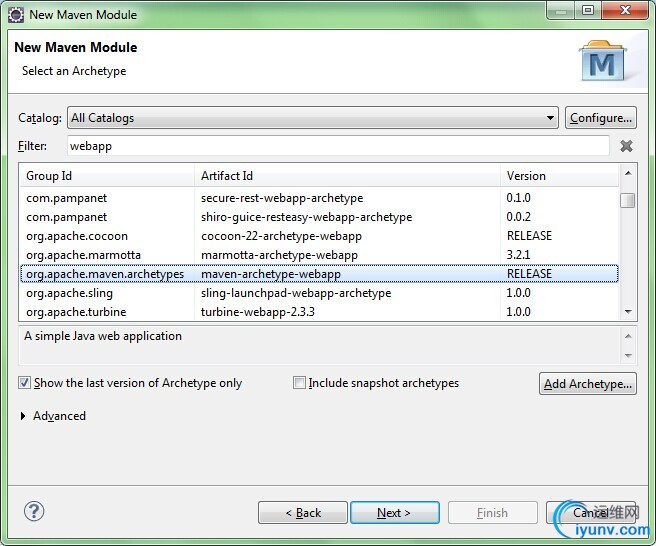Click the Configure... button
The width and height of the screenshot is (656, 546).
pos(601,118)
